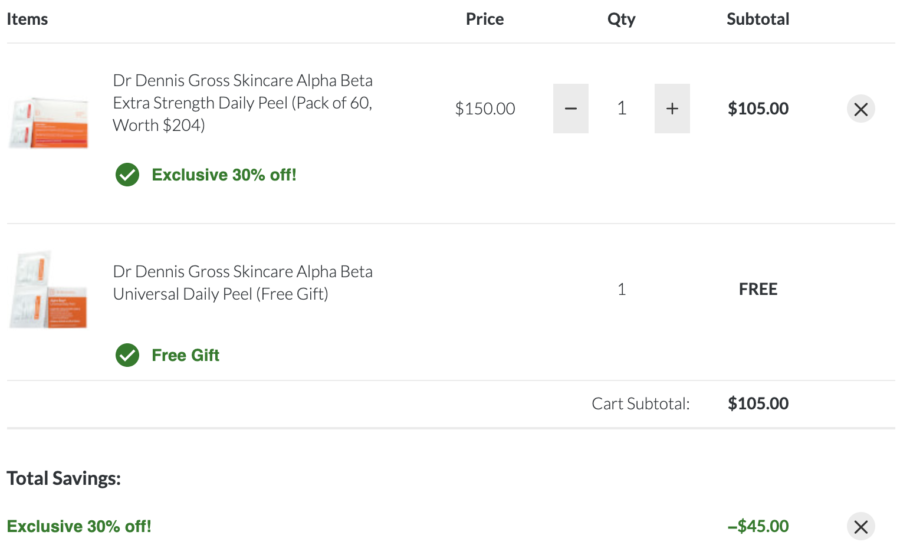Click the Cart Subtotal label
This screenshot has width=900, height=558.
point(641,404)
